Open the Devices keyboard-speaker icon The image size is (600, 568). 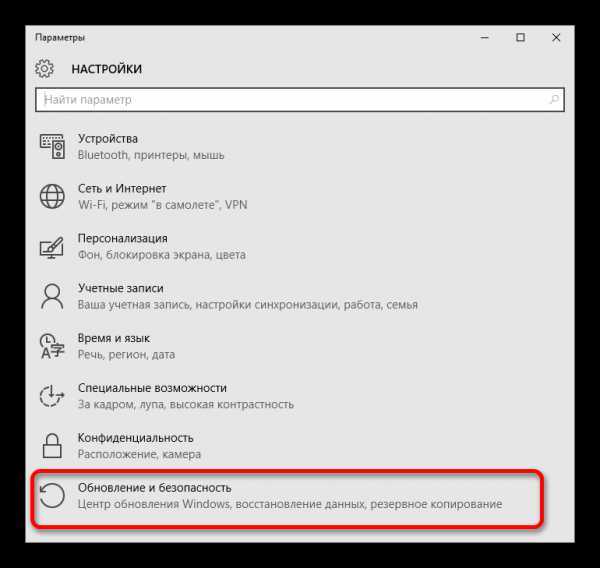pyautogui.click(x=52, y=146)
